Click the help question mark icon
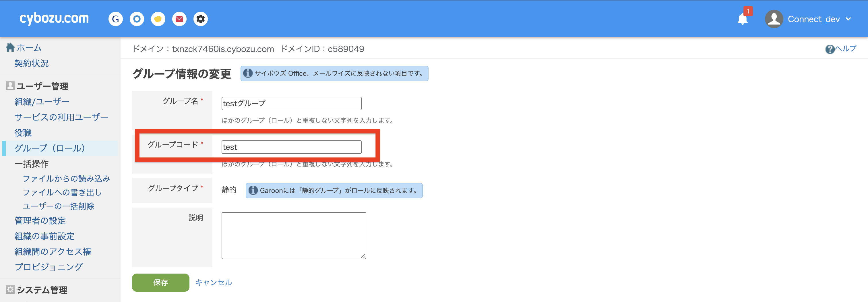The width and height of the screenshot is (868, 302). [x=830, y=49]
